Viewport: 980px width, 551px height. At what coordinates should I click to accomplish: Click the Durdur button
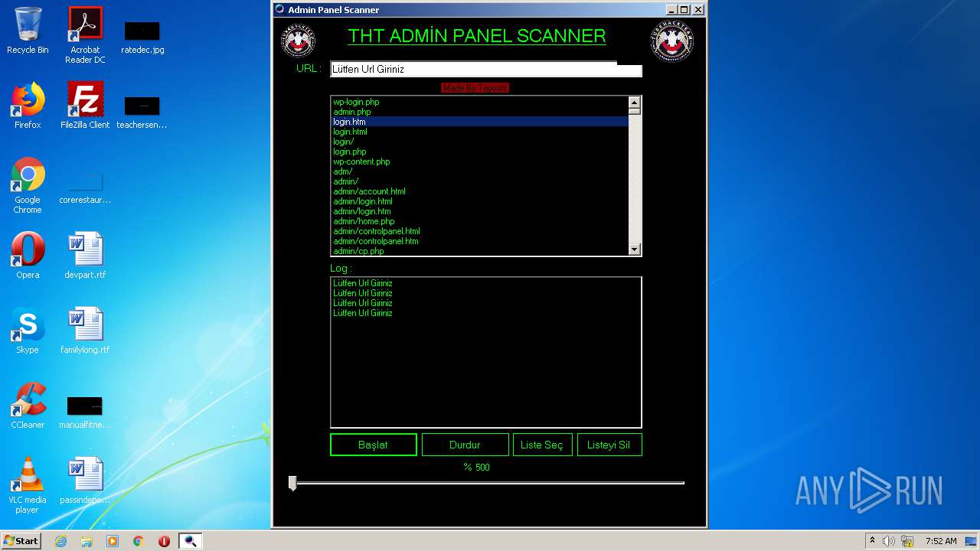coord(465,445)
